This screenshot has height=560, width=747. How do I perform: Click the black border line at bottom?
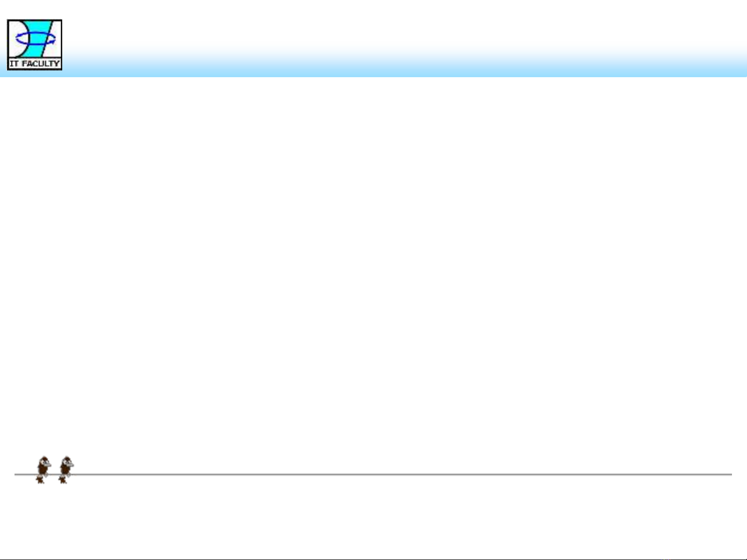tap(373, 559)
